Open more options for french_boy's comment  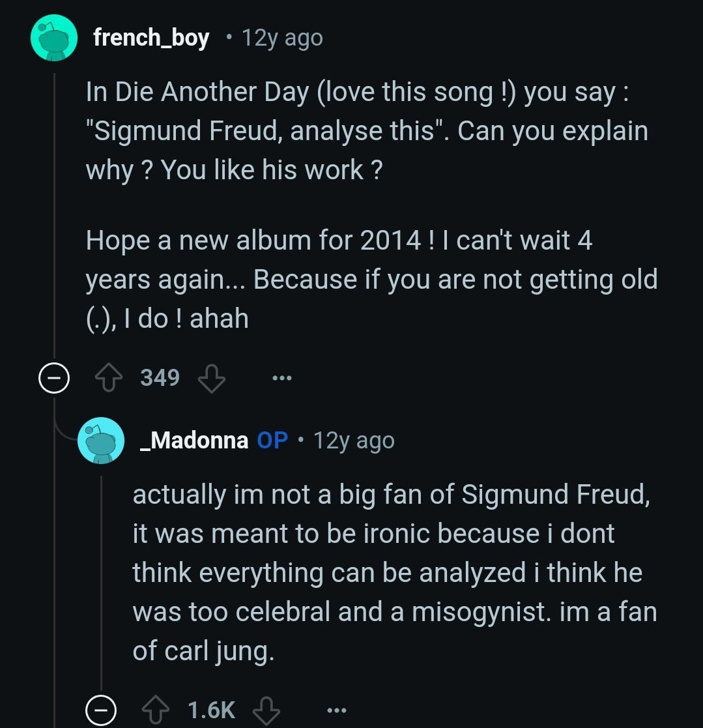[282, 378]
